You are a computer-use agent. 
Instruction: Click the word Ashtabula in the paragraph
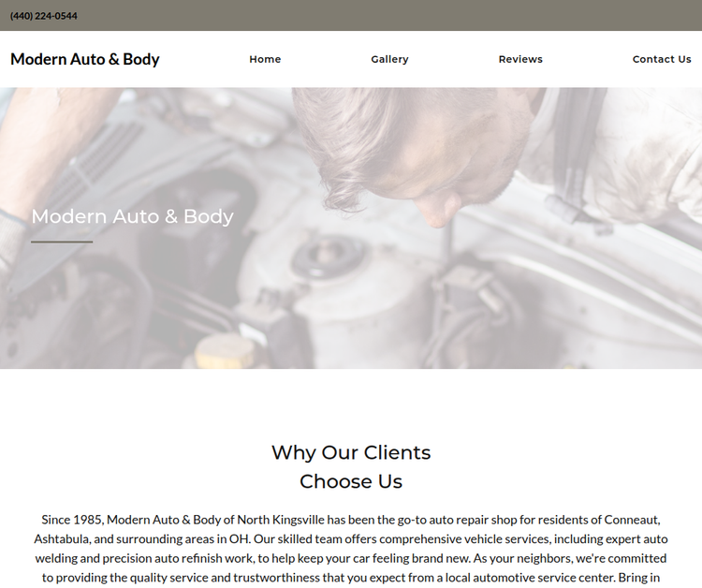[62, 538]
